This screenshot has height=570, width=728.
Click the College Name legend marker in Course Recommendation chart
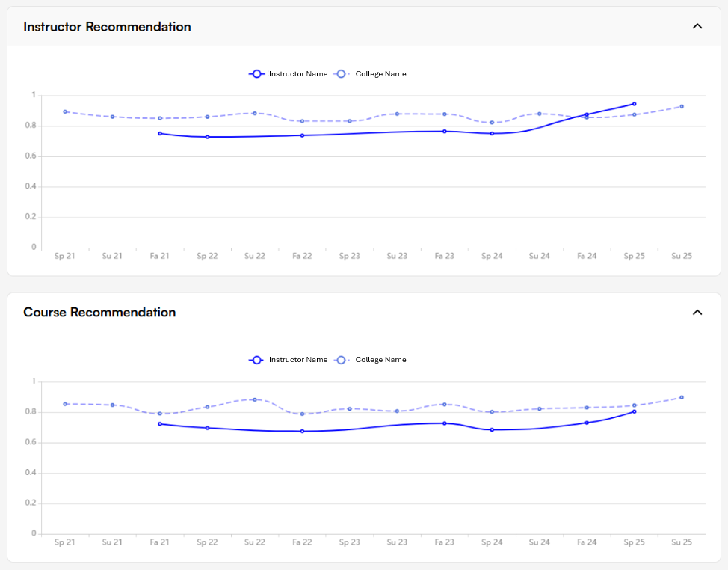tap(341, 360)
